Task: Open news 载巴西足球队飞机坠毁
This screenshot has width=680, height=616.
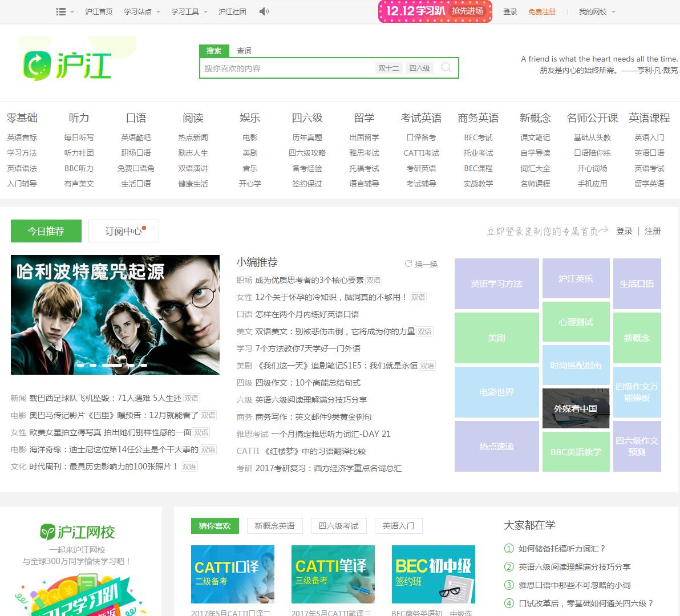Action: click(x=106, y=398)
